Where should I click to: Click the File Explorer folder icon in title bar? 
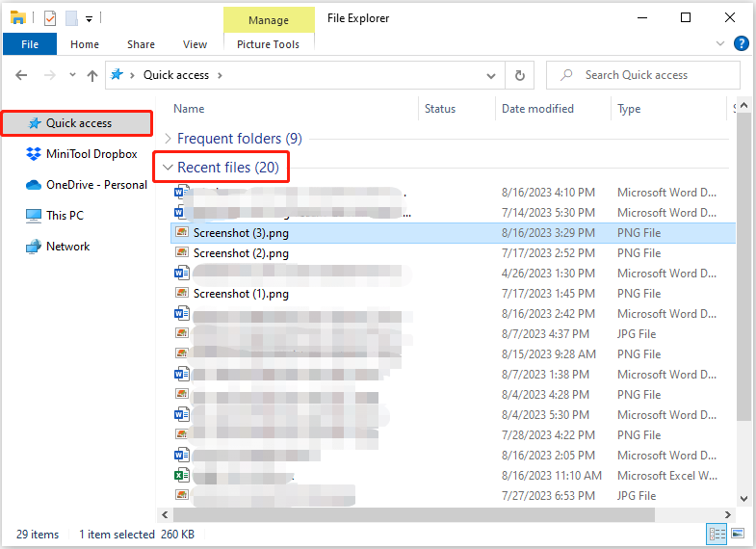click(x=18, y=18)
